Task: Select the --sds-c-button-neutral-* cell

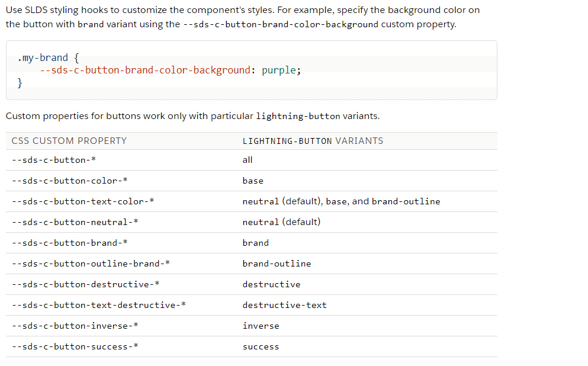Action: pos(75,222)
